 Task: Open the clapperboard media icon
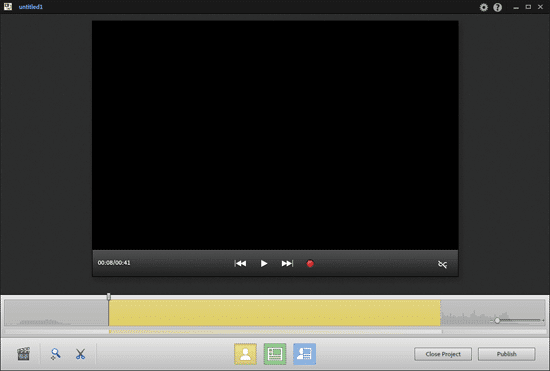pos(24,354)
